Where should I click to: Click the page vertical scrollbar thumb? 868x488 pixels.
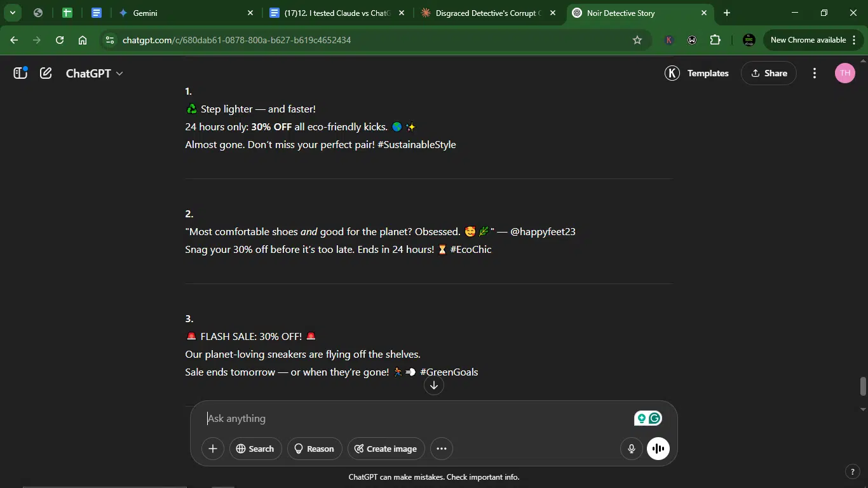point(863,386)
